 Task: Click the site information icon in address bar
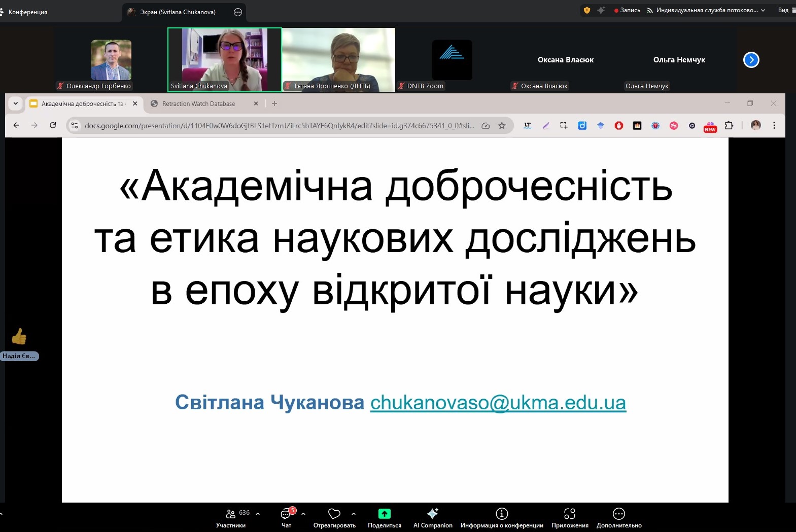point(75,125)
